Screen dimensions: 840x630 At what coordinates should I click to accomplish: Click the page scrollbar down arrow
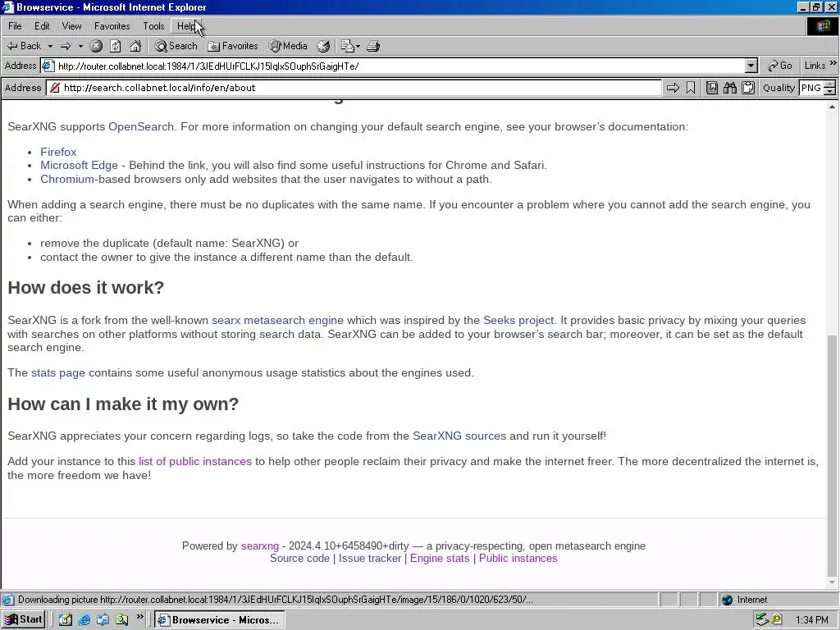pos(832,582)
